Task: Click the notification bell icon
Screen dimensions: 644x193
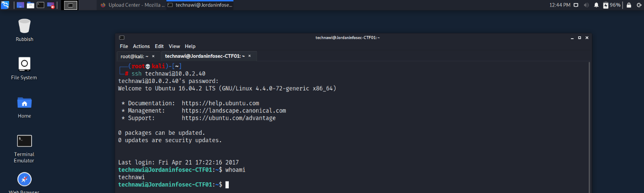Action: coord(596,5)
